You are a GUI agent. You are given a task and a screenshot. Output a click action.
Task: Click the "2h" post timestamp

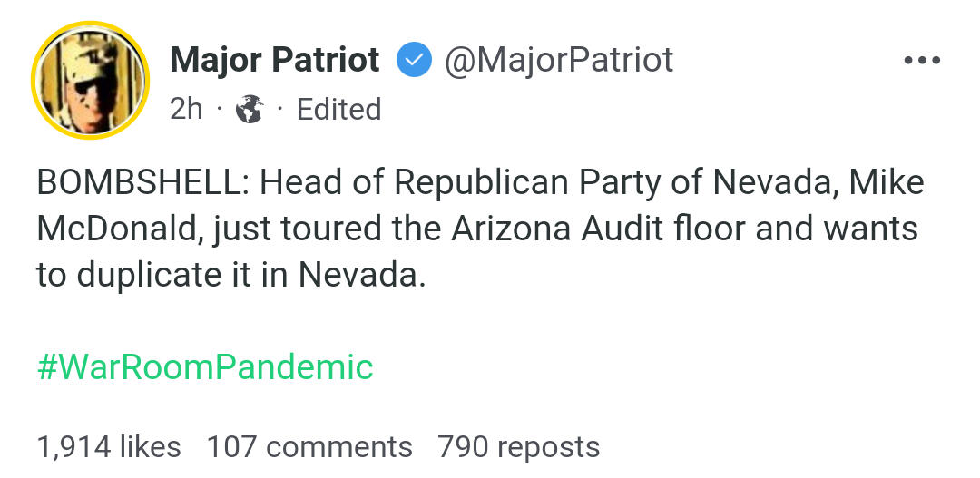(x=186, y=110)
